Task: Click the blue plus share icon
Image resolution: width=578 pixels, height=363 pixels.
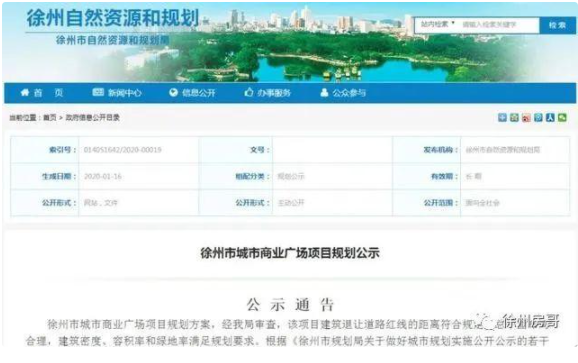Action: point(502,118)
